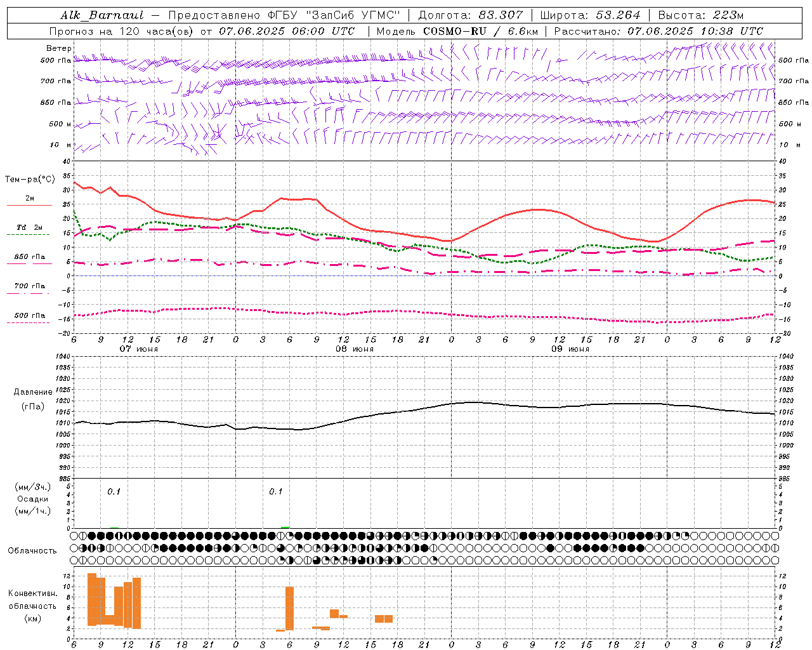The image size is (812, 650).
Task: Click the 07 июня date label
Action: pyautogui.click(x=139, y=349)
